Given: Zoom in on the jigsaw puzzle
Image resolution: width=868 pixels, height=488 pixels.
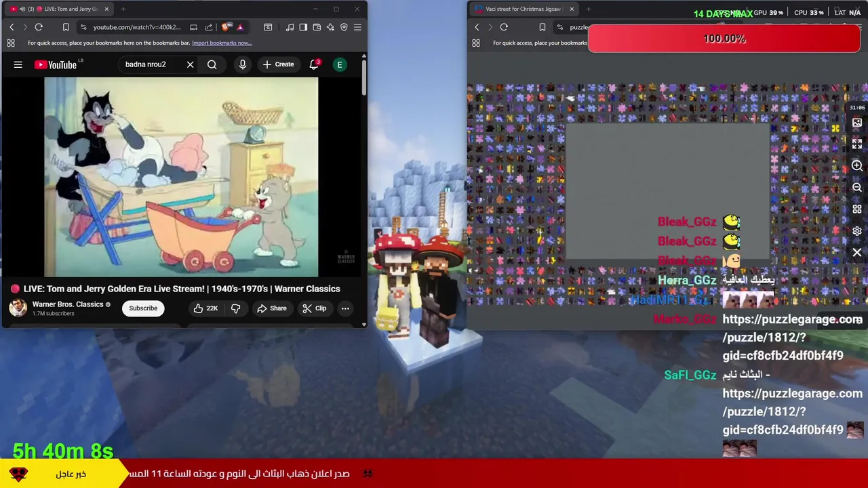Looking at the screenshot, I should click(857, 166).
